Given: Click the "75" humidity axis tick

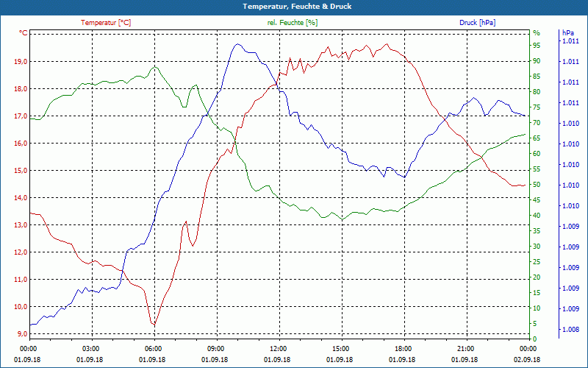Looking at the screenshot, I should (x=537, y=107).
